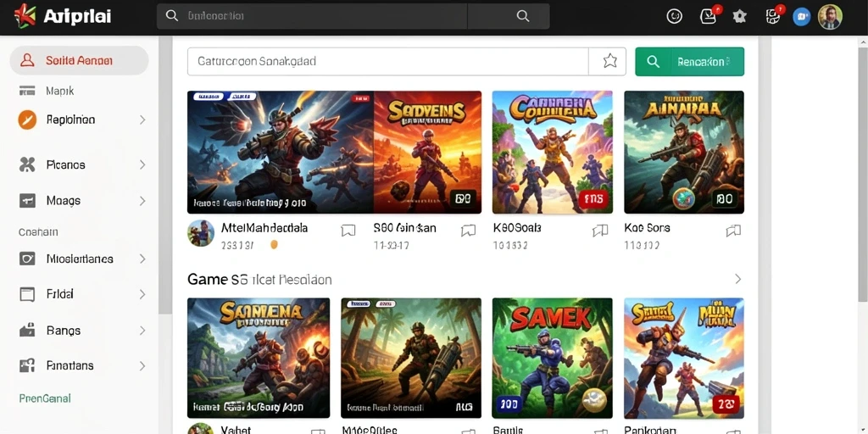Click the smiley face icon in top bar
This screenshot has width=868, height=434.
point(674,17)
